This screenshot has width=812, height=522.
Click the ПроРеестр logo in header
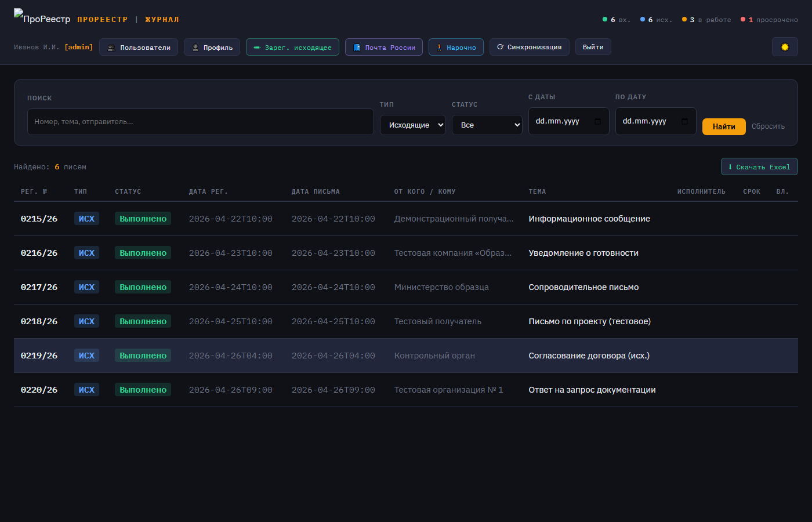(42, 19)
